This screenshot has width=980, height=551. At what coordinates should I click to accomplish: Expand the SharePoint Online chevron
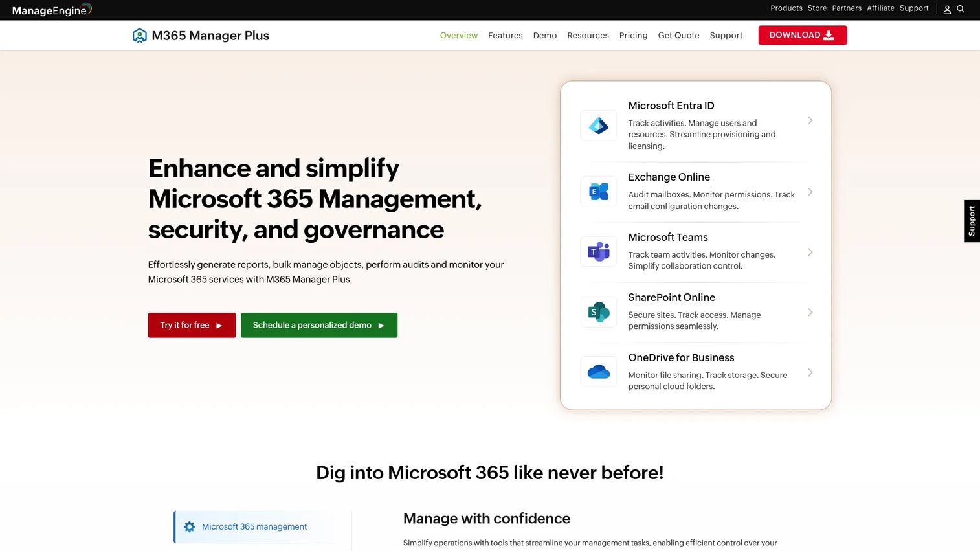point(810,312)
